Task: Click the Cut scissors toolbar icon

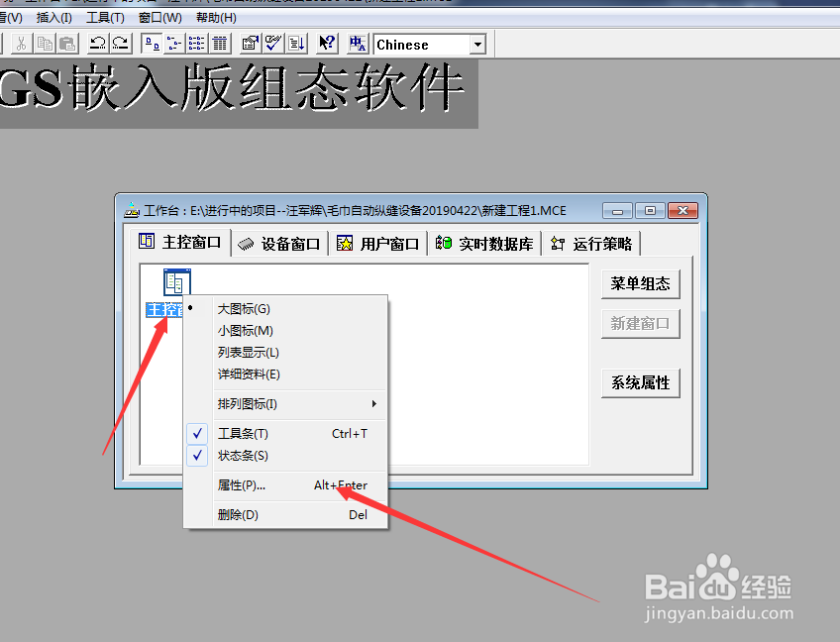Action: (x=22, y=44)
